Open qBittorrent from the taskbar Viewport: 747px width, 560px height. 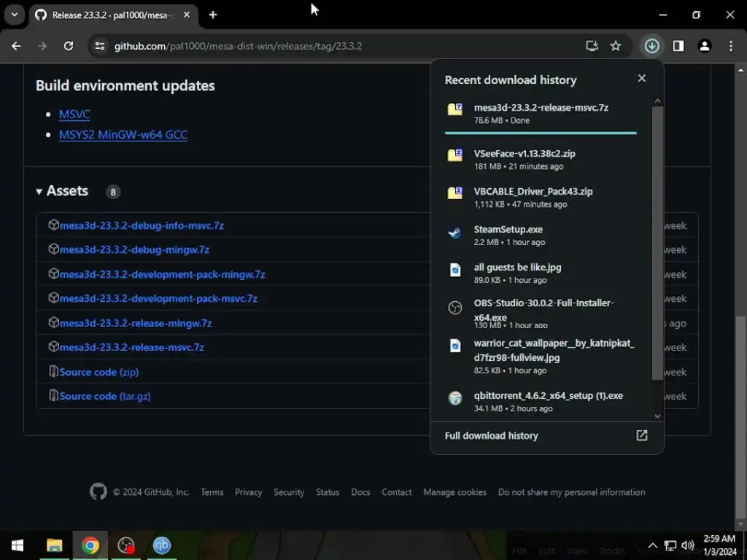pyautogui.click(x=162, y=545)
